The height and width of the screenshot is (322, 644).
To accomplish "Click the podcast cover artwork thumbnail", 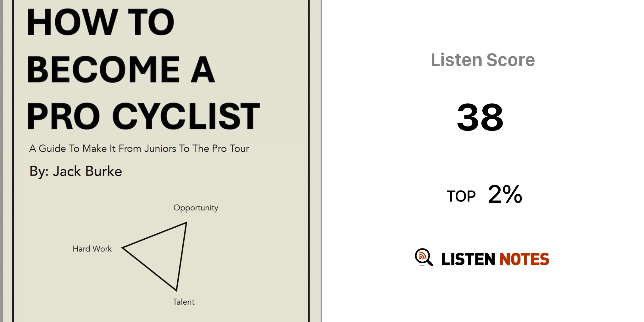I will tap(161, 161).
